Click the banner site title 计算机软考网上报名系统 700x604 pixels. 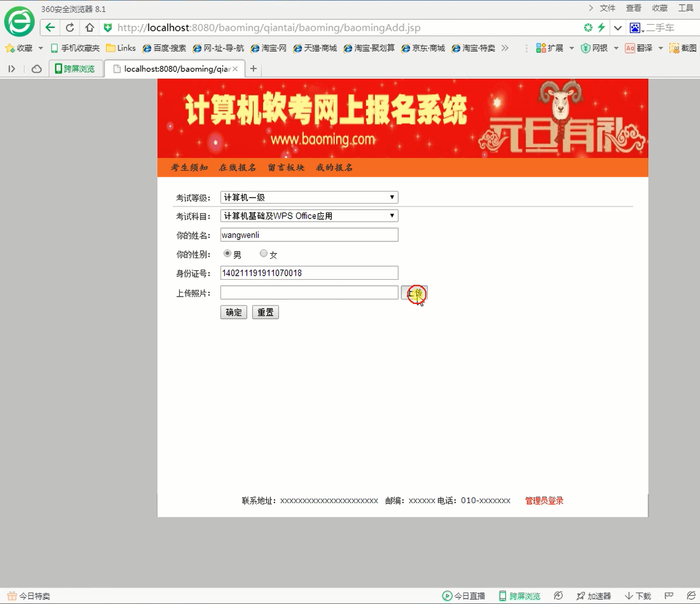pos(326,109)
